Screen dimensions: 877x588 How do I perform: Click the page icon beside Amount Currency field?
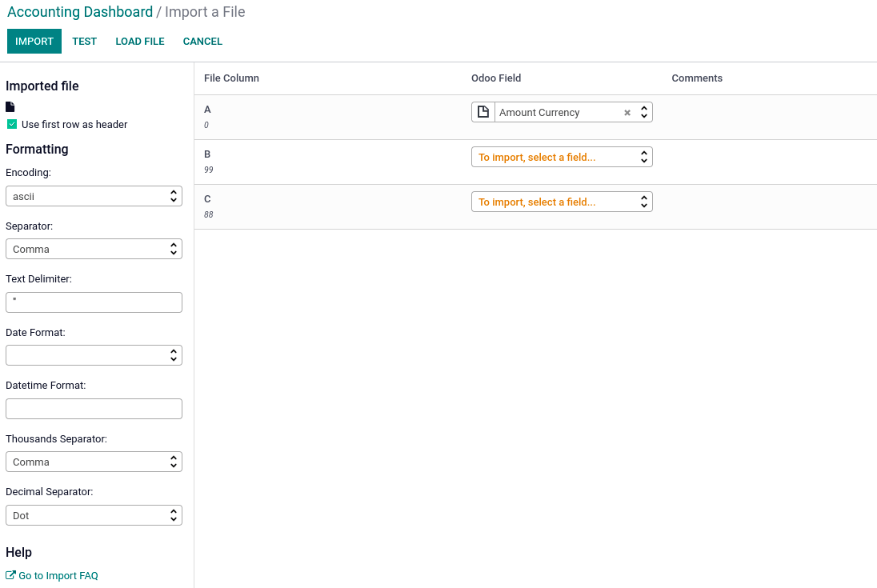(x=483, y=111)
